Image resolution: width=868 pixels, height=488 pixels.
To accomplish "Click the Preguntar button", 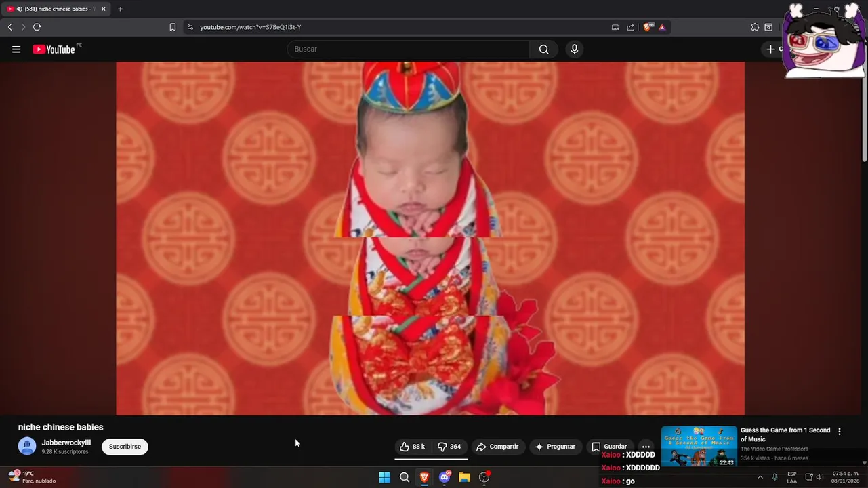I will click(x=555, y=447).
